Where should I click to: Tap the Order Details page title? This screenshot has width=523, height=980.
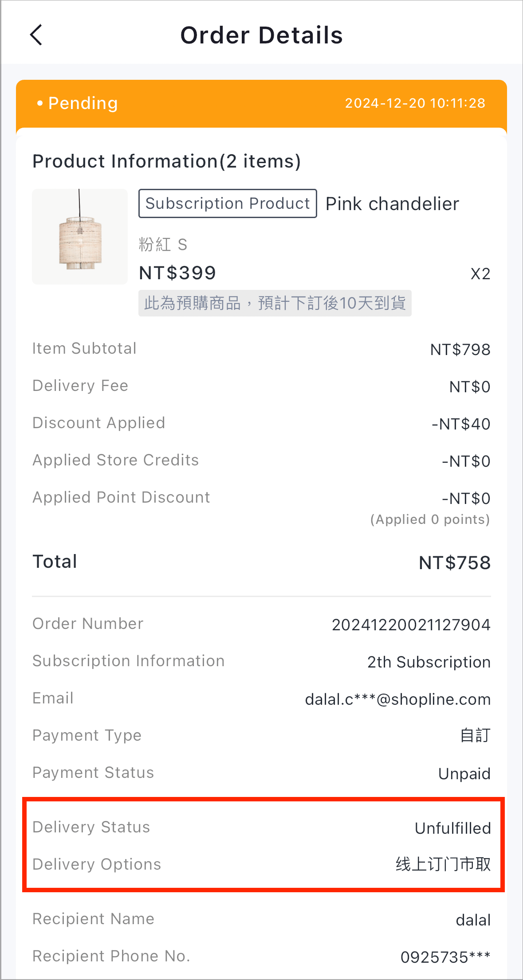[262, 35]
